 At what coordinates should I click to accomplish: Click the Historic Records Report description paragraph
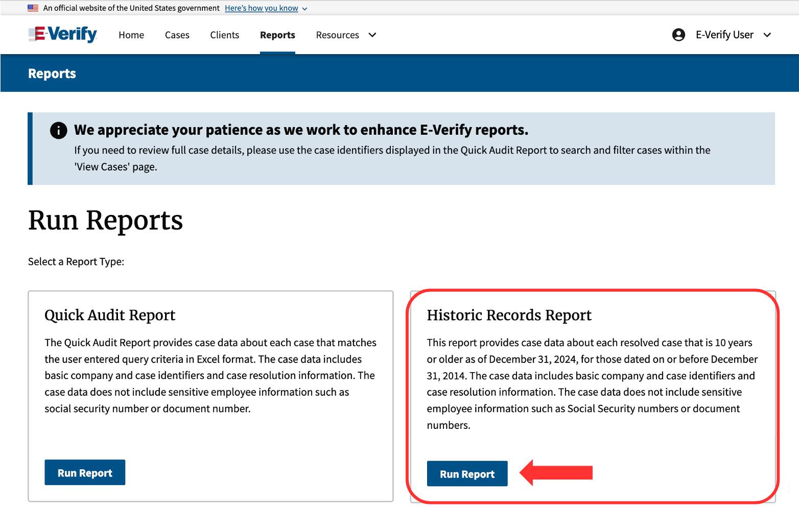click(x=593, y=383)
